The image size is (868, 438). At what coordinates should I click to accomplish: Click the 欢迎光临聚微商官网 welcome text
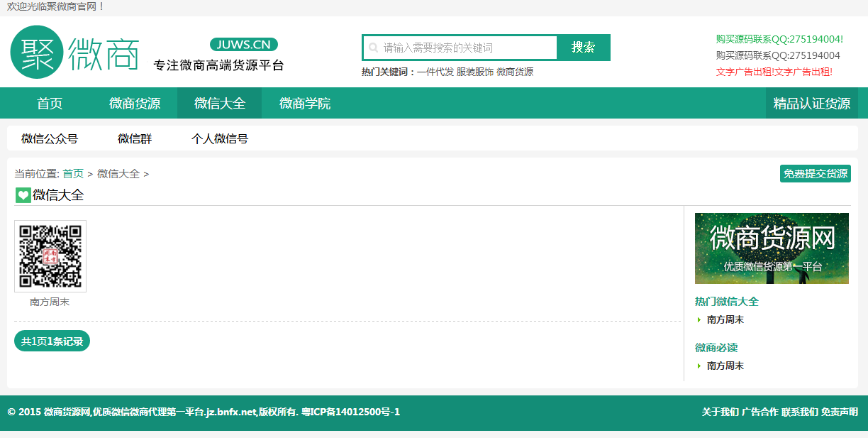tap(56, 7)
